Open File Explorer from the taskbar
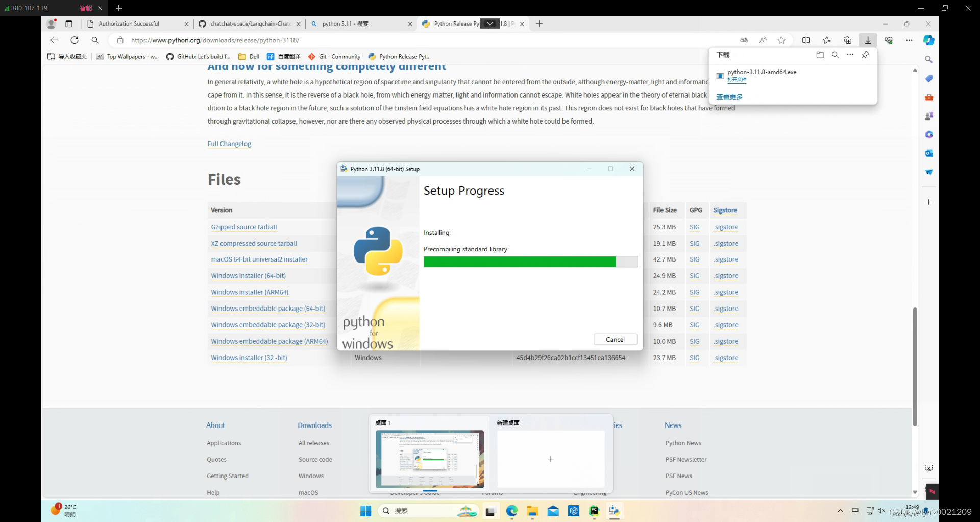Viewport: 980px width, 522px height. (532, 511)
